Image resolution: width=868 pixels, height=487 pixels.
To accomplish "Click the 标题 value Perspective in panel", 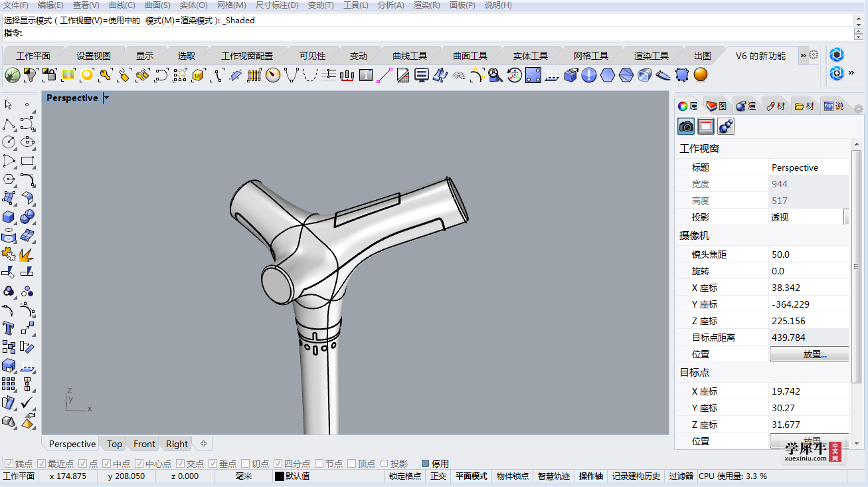I will [x=809, y=167].
